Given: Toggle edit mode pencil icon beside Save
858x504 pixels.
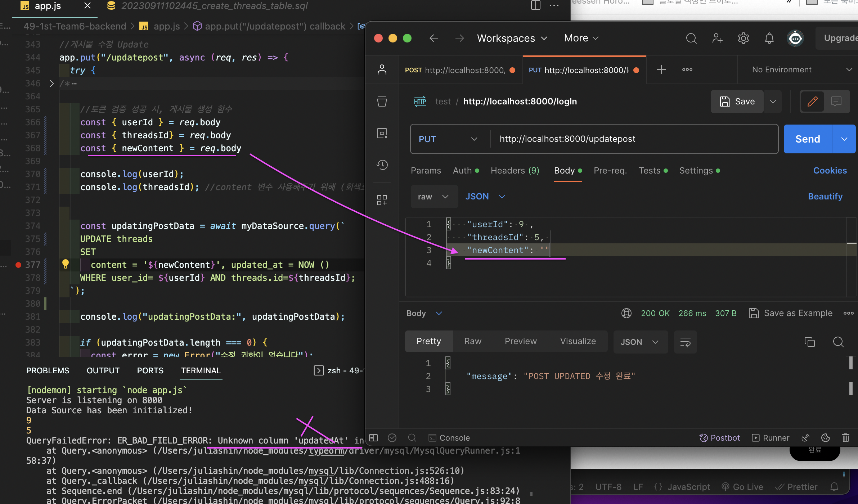Looking at the screenshot, I should point(812,102).
